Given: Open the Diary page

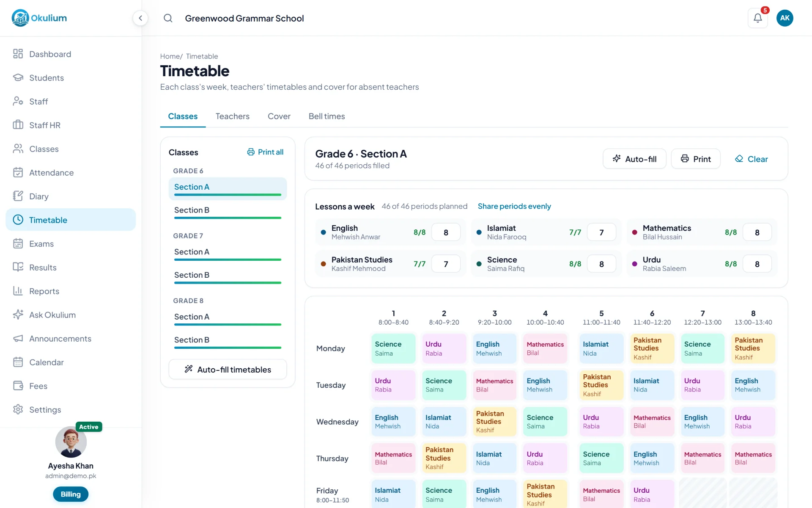Looking at the screenshot, I should (71, 196).
